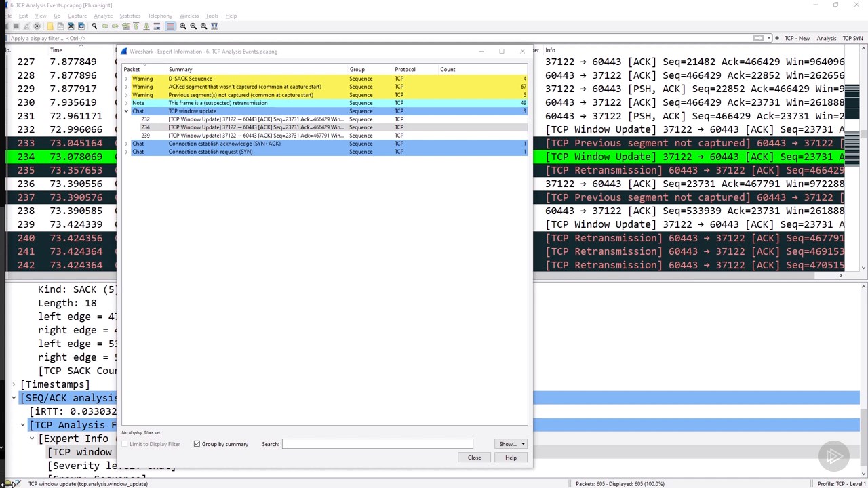Open the View menu

41,16
